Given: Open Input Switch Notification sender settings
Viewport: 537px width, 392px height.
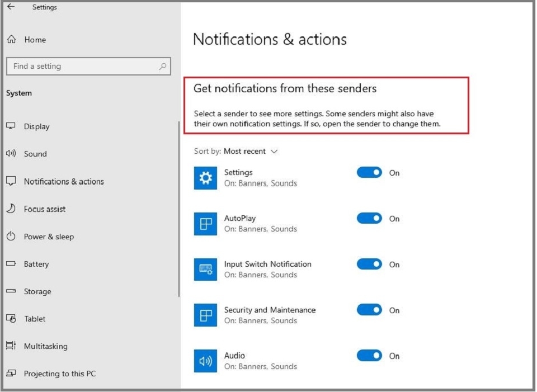Looking at the screenshot, I should [267, 264].
